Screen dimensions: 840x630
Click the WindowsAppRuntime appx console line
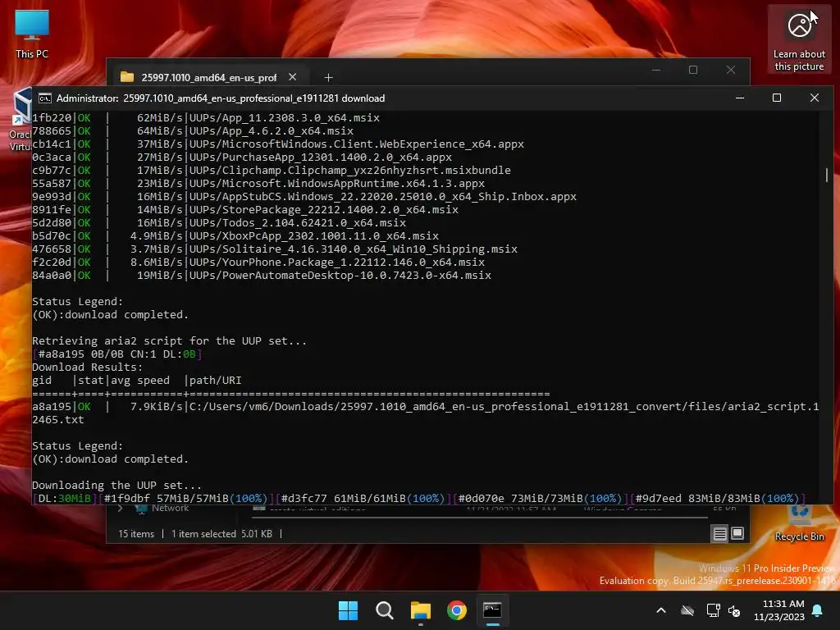coord(258,183)
